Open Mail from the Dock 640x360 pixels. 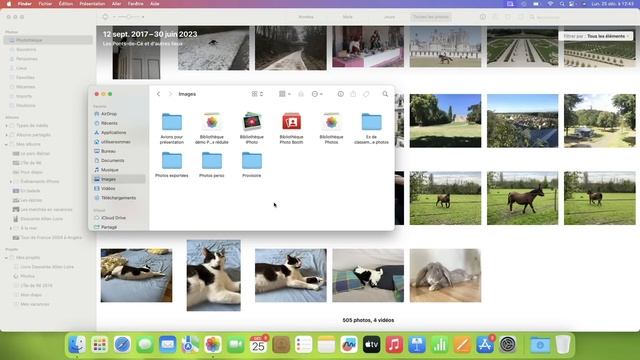point(167,345)
